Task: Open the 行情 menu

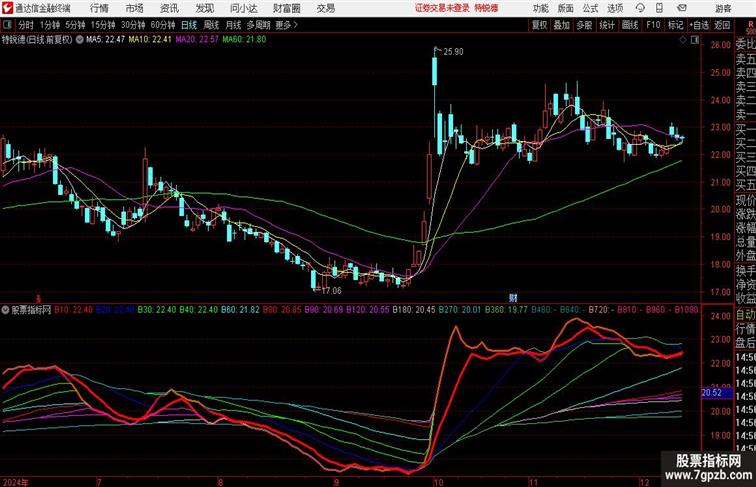Action: pos(99,8)
